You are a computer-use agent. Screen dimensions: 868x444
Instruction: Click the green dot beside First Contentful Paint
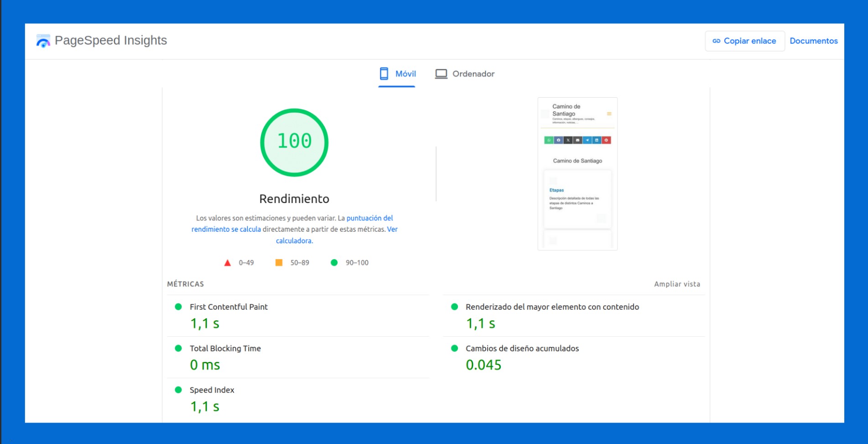[178, 307]
